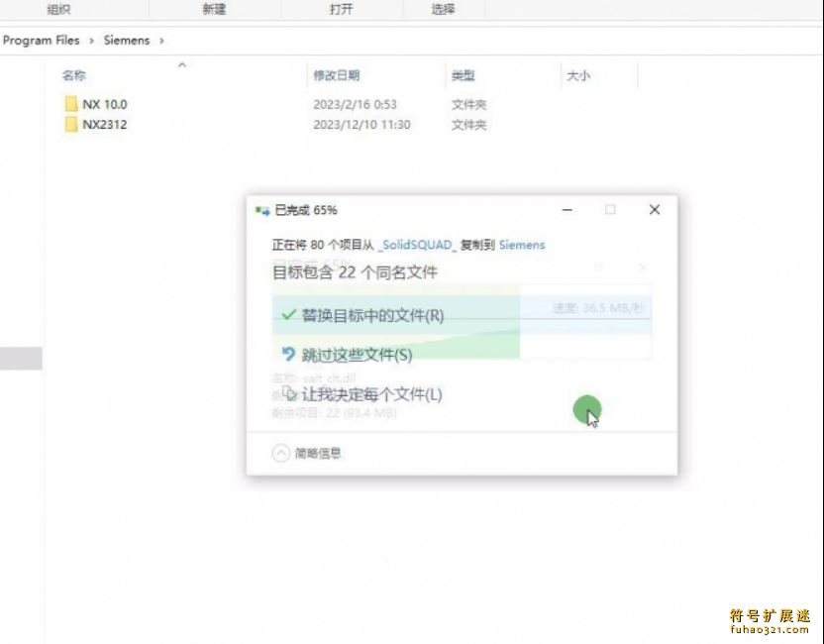This screenshot has height=644, width=824.
Task: Collapse details using the 简略信息 chevron
Action: point(280,453)
